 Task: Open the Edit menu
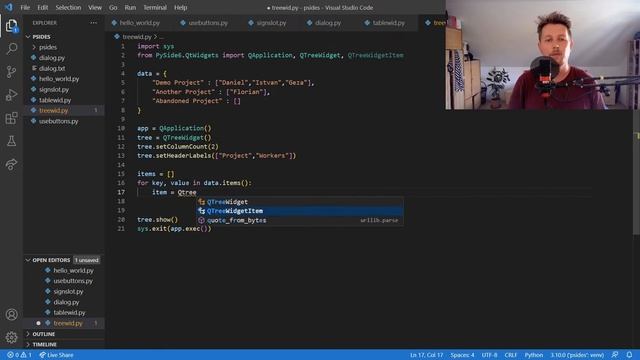[42, 7]
